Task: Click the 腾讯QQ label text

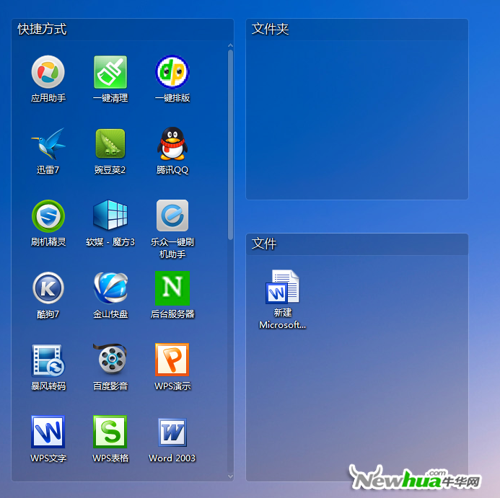Action: tap(172, 170)
